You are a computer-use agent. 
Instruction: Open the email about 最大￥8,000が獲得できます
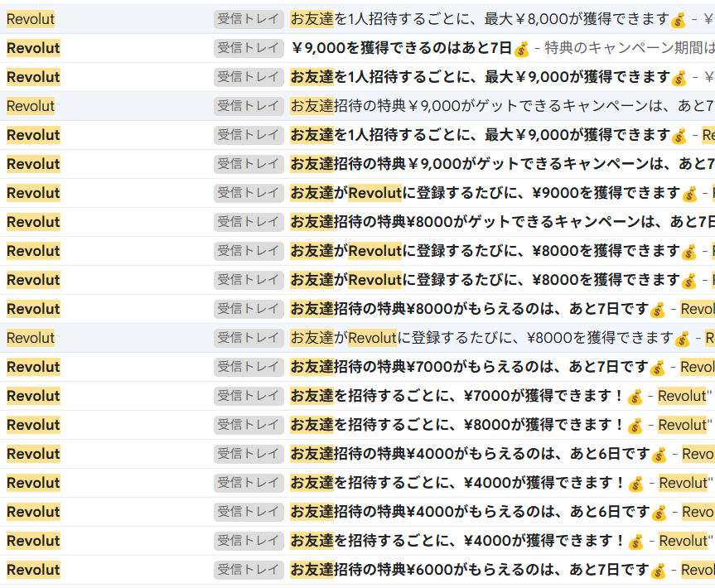click(479, 19)
